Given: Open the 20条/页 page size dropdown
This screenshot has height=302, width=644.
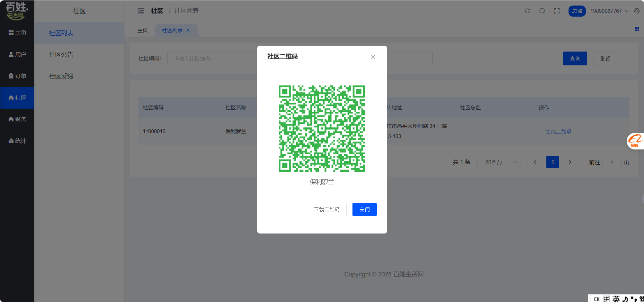Looking at the screenshot, I should [x=499, y=162].
